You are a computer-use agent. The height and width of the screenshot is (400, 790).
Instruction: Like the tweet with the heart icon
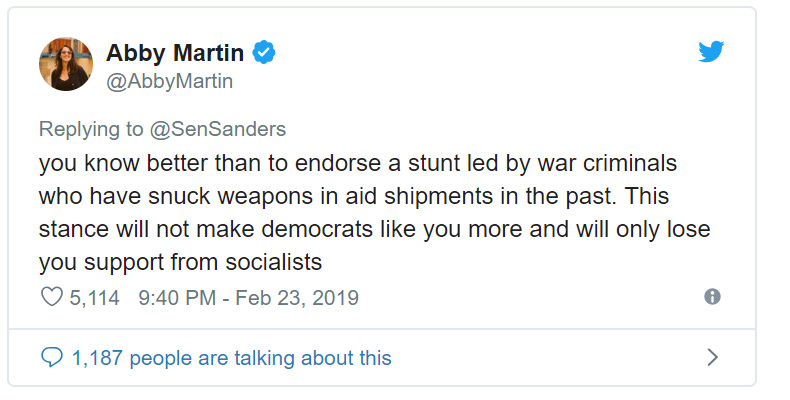pyautogui.click(x=49, y=297)
